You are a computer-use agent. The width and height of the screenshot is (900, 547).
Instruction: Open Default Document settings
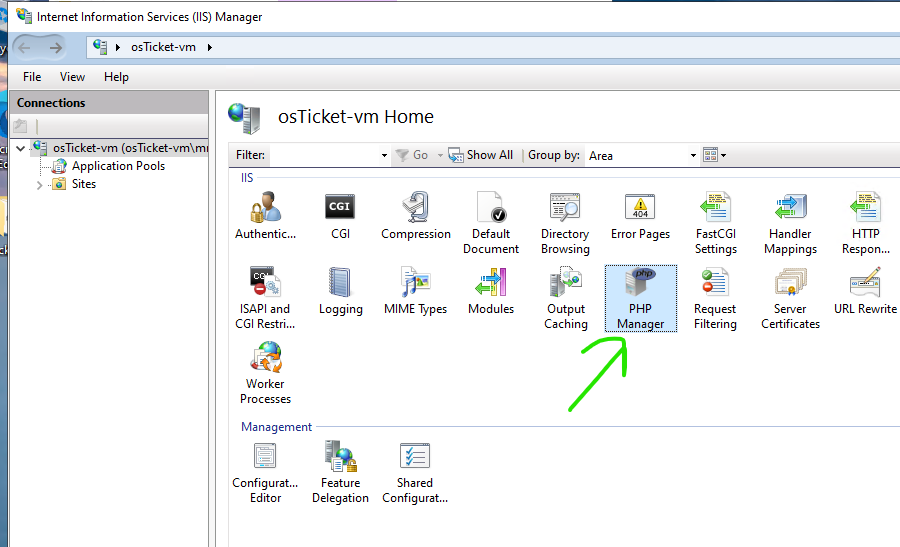[x=491, y=223]
